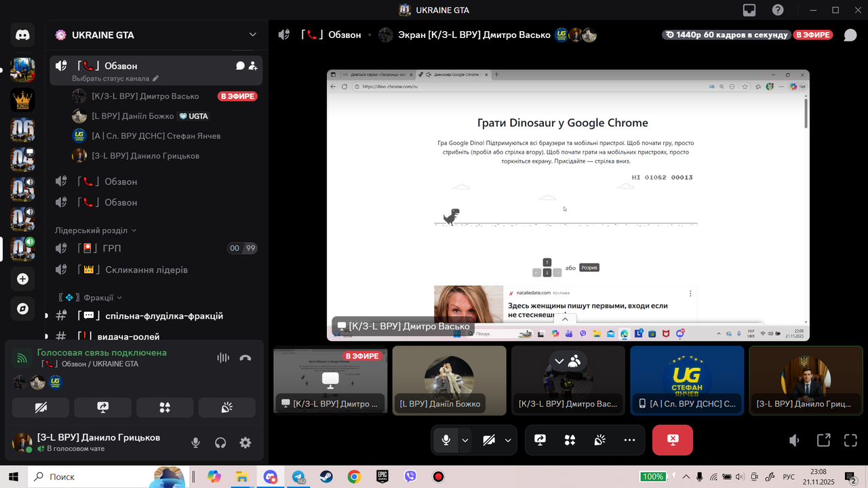Collapse participant tiles with the chevron

(x=559, y=361)
